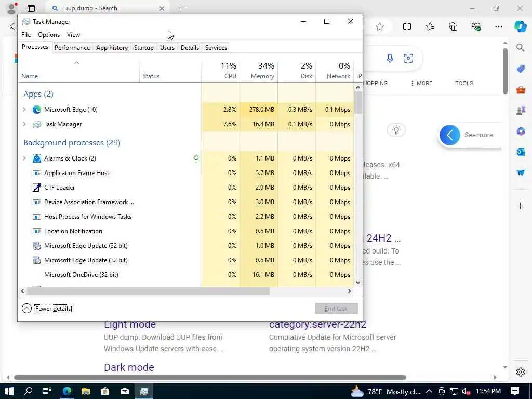Open Edge split screen icon
This screenshot has width=532, height=399.
point(407,27)
